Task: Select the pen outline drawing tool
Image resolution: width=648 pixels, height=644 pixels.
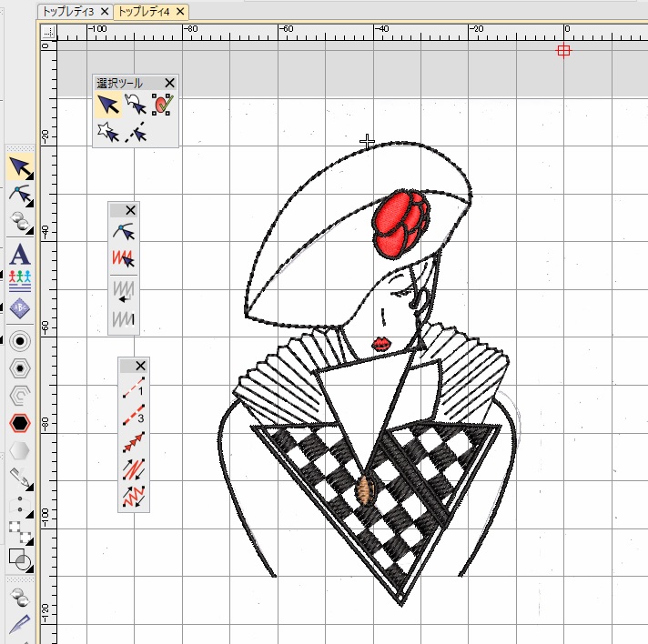Action: pos(20,478)
